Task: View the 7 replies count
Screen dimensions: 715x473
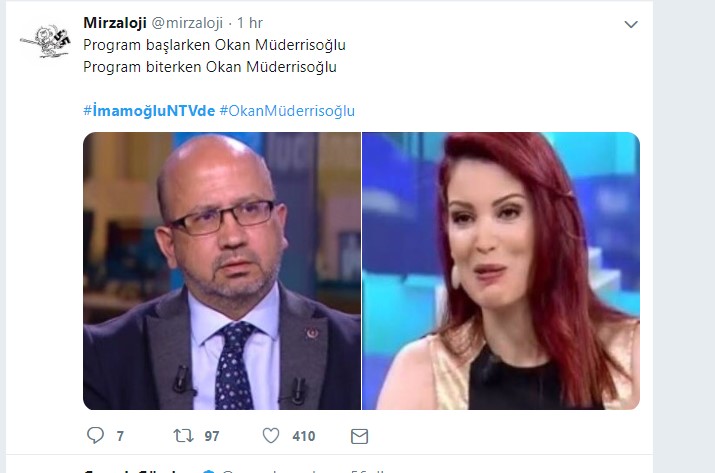Action: coord(120,436)
